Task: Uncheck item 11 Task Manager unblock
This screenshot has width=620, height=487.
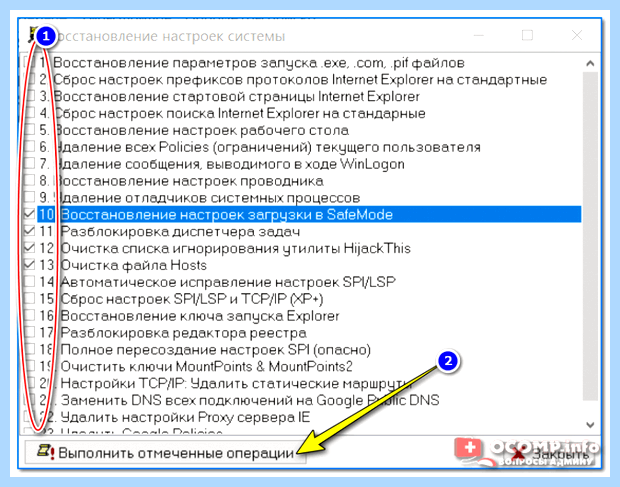Action: (x=29, y=231)
